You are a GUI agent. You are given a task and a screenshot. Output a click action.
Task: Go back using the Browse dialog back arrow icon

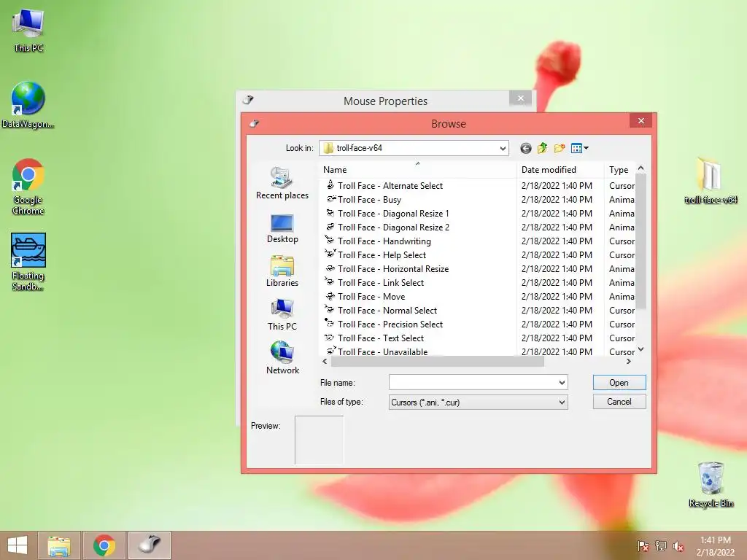pyautogui.click(x=525, y=148)
